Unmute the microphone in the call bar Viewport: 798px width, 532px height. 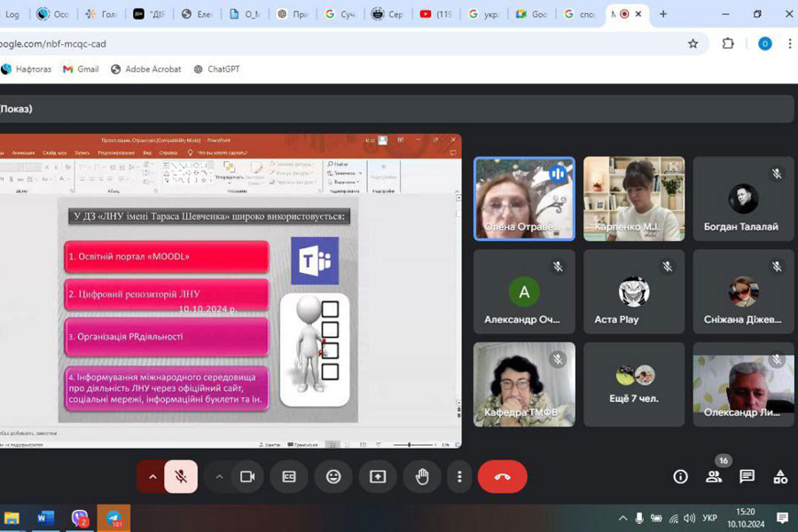coord(181,477)
